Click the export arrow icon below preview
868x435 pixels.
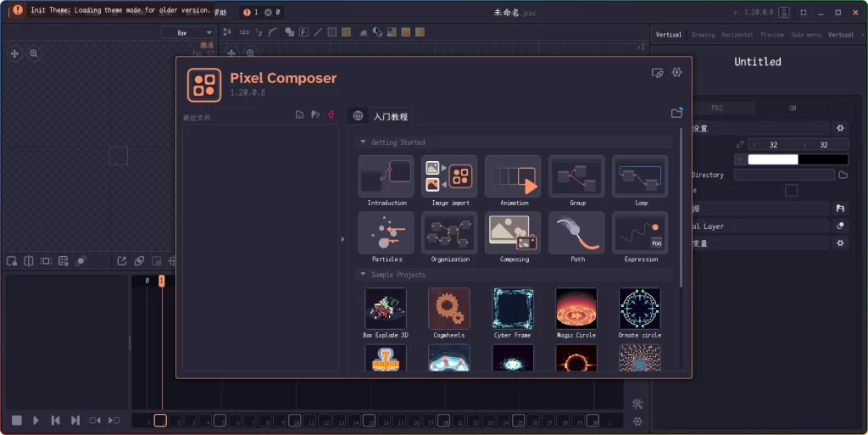click(122, 260)
